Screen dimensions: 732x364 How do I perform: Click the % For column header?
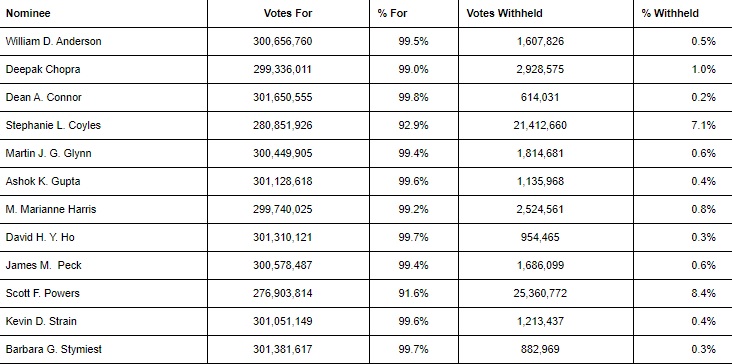[393, 14]
